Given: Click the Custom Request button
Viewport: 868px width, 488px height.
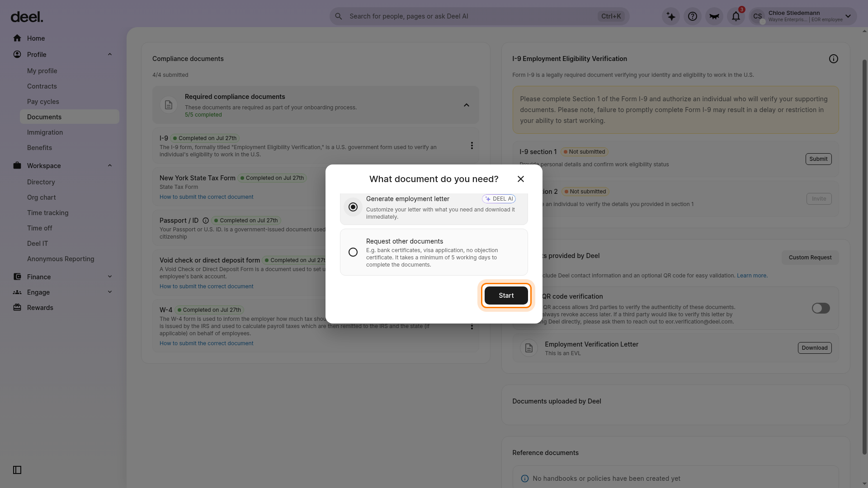Looking at the screenshot, I should pyautogui.click(x=810, y=258).
